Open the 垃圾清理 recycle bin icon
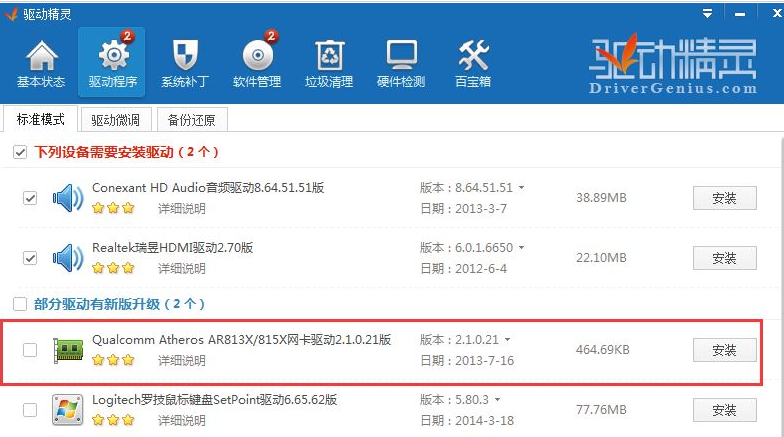784x437 pixels. (x=329, y=55)
